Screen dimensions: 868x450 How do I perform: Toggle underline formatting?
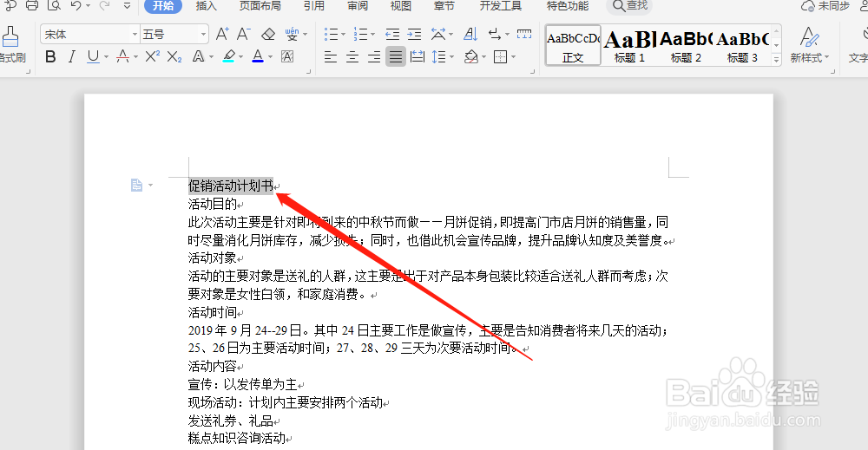click(93, 56)
